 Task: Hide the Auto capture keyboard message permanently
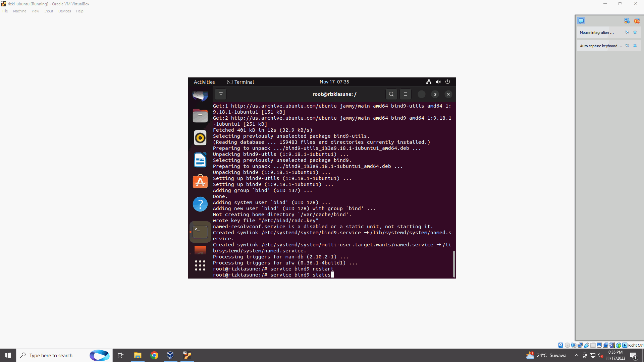(x=627, y=46)
